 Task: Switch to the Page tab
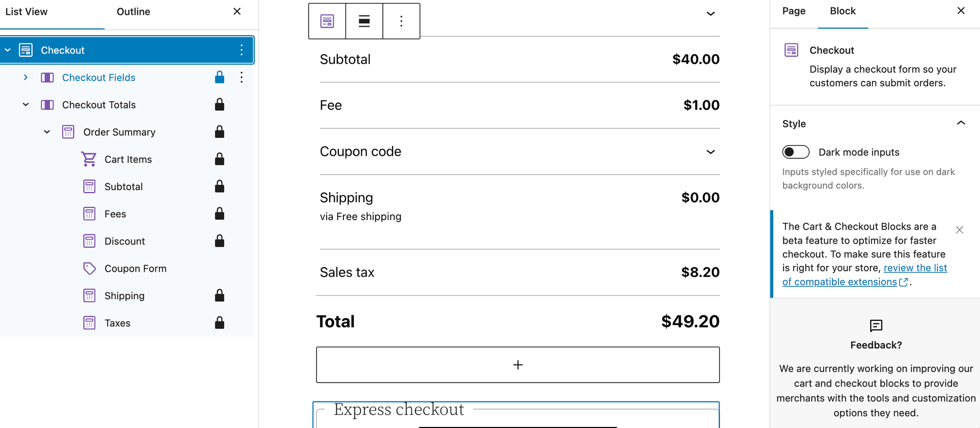(x=793, y=10)
